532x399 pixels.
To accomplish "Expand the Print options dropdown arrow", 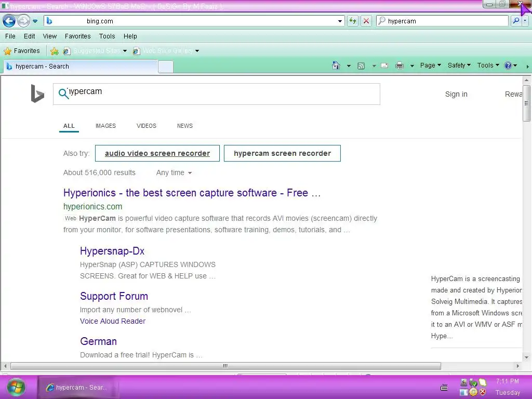I will click(412, 66).
